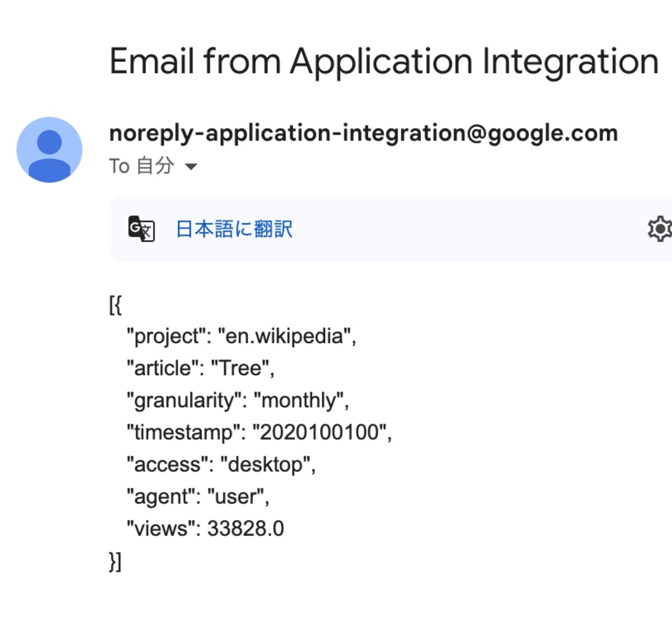Image resolution: width=672 pixels, height=637 pixels.
Task: Select the "article": "Tree" line
Action: tap(201, 368)
